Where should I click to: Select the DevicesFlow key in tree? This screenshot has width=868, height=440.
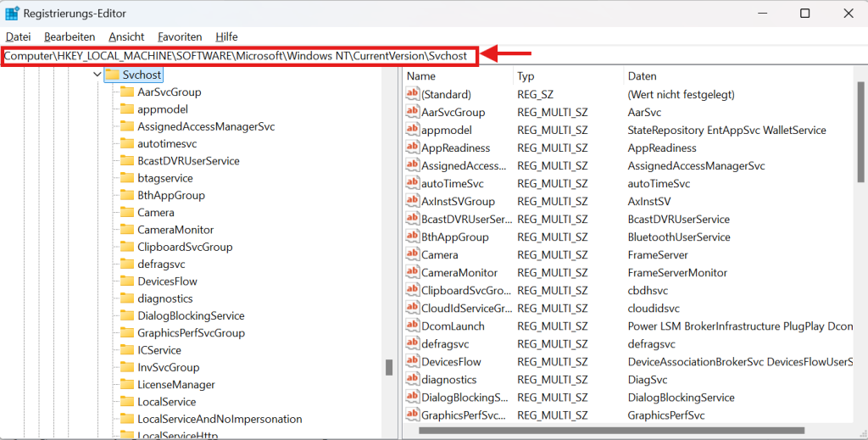coord(167,281)
